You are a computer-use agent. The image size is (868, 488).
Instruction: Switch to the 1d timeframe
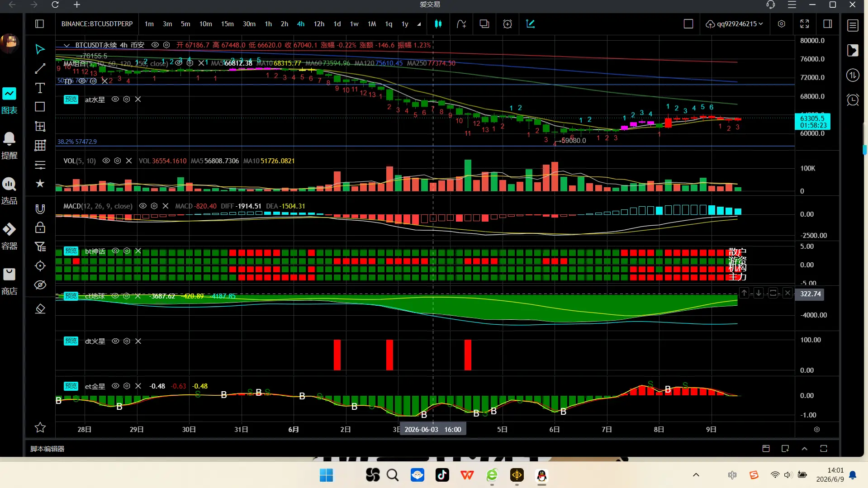337,24
